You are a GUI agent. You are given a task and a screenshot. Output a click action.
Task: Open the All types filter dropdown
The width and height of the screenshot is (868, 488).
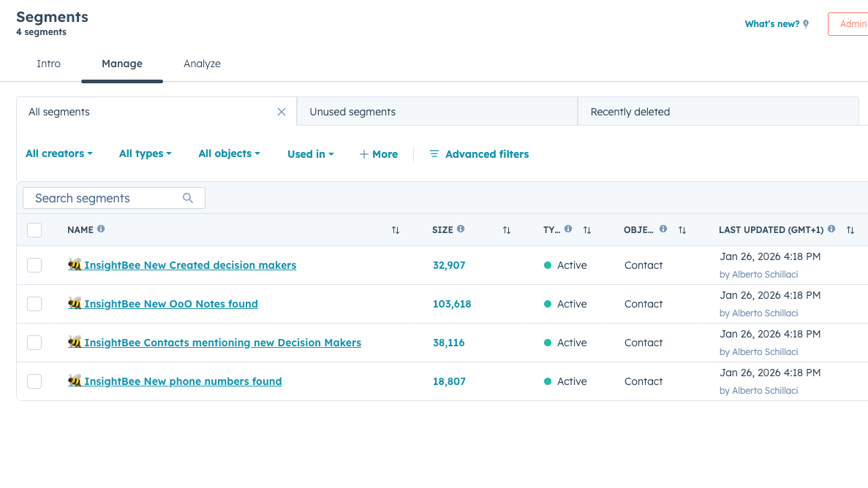[146, 154]
